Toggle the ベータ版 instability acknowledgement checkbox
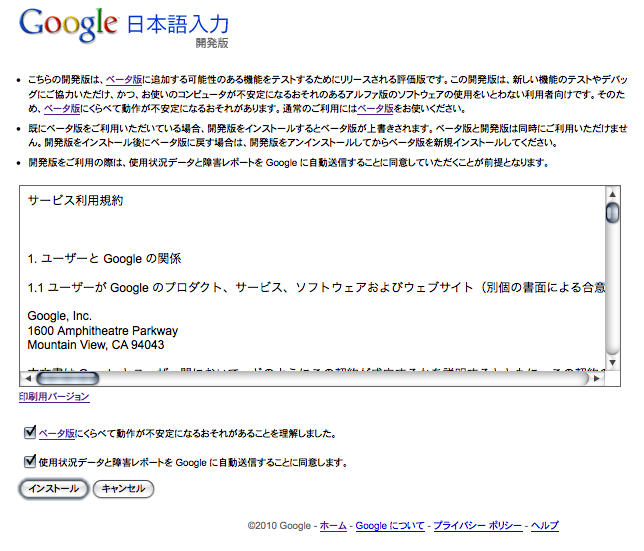Image resolution: width=644 pixels, height=551 pixels. coord(30,432)
